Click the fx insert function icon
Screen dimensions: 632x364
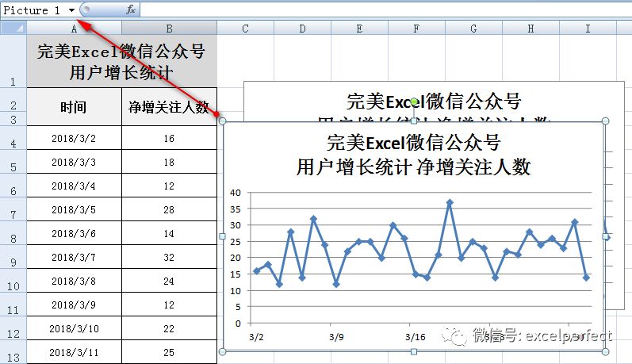(x=131, y=10)
